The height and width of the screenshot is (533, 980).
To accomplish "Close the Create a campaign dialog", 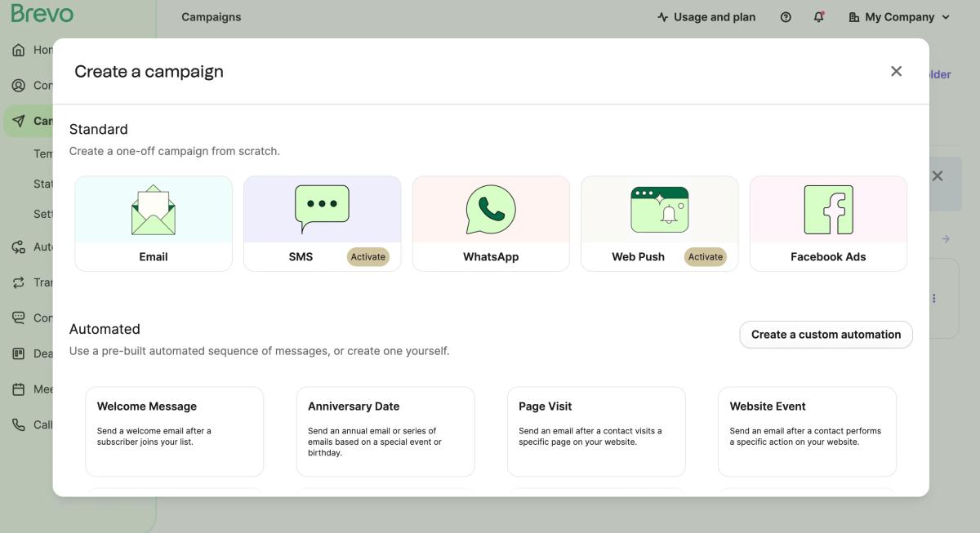I will 896,71.
